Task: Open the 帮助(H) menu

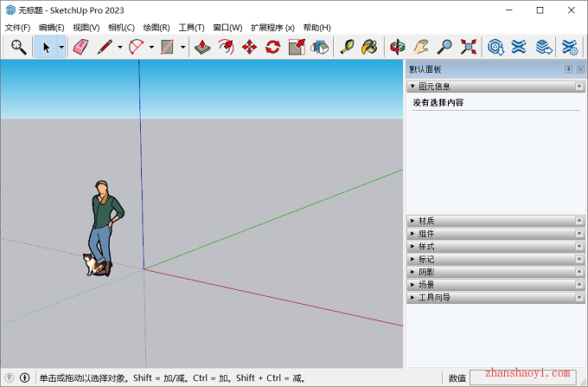Action: tap(316, 28)
